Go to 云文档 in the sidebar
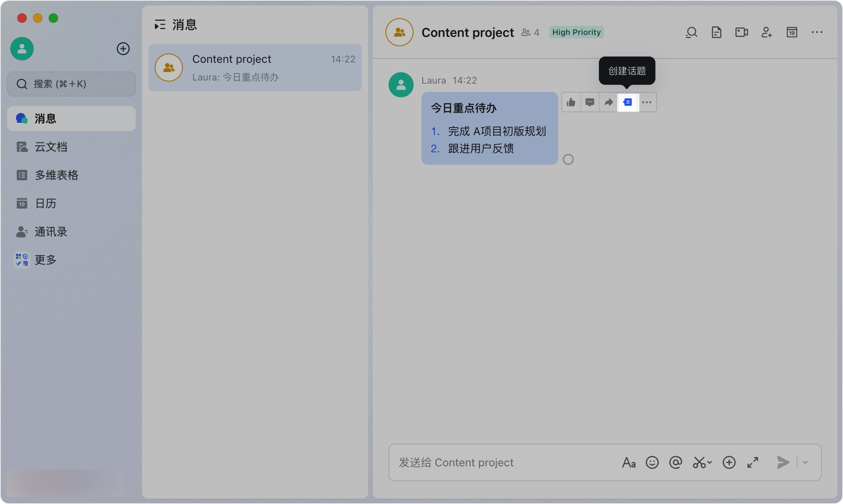 pos(51,147)
